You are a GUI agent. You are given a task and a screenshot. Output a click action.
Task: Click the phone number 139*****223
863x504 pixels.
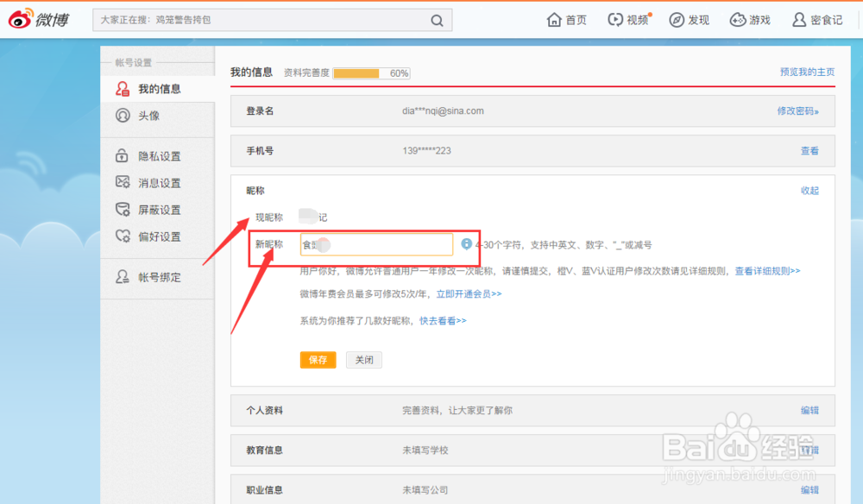426,151
